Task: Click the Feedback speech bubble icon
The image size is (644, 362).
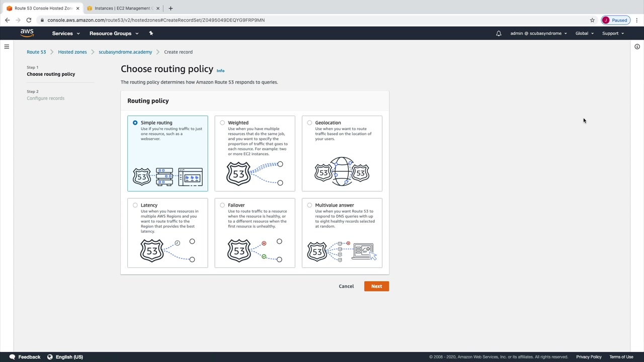Action: (12, 357)
